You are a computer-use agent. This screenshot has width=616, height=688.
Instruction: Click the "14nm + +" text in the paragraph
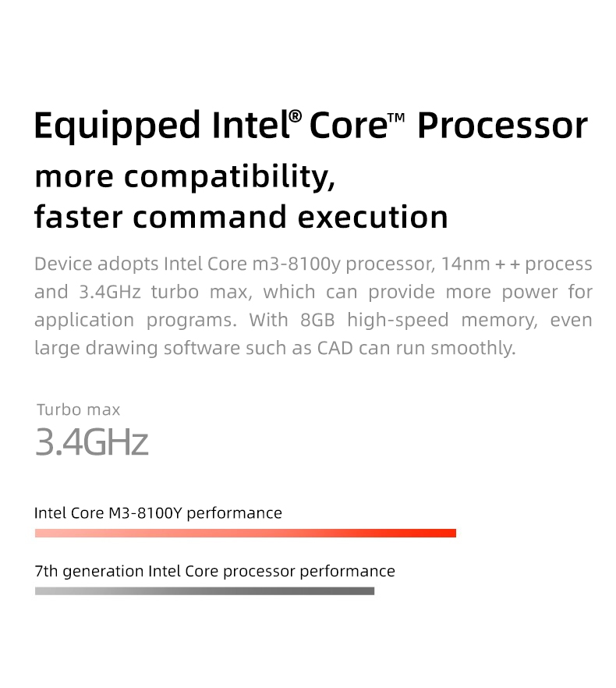479,264
